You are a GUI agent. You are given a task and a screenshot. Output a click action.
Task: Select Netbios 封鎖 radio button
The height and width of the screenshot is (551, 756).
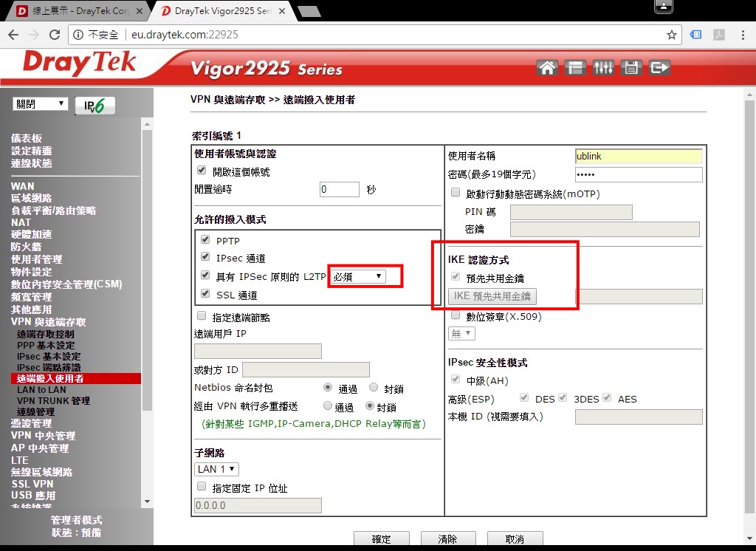tap(374, 388)
